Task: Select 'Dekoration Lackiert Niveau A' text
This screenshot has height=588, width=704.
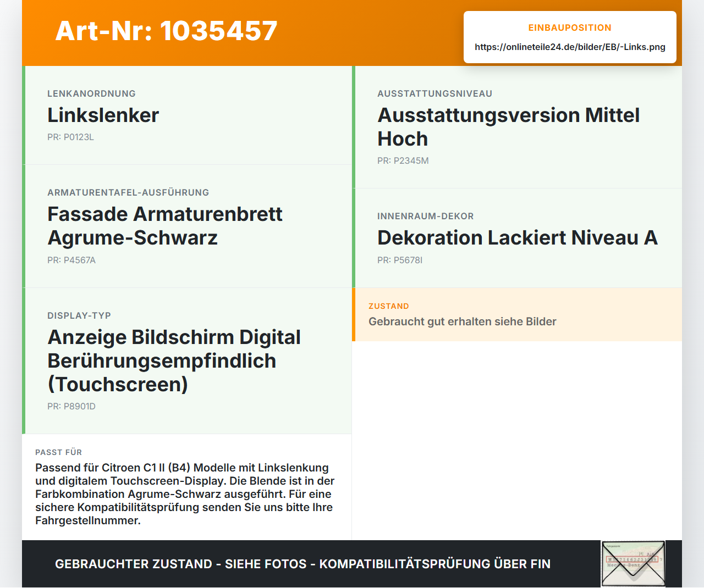Action: pos(517,237)
